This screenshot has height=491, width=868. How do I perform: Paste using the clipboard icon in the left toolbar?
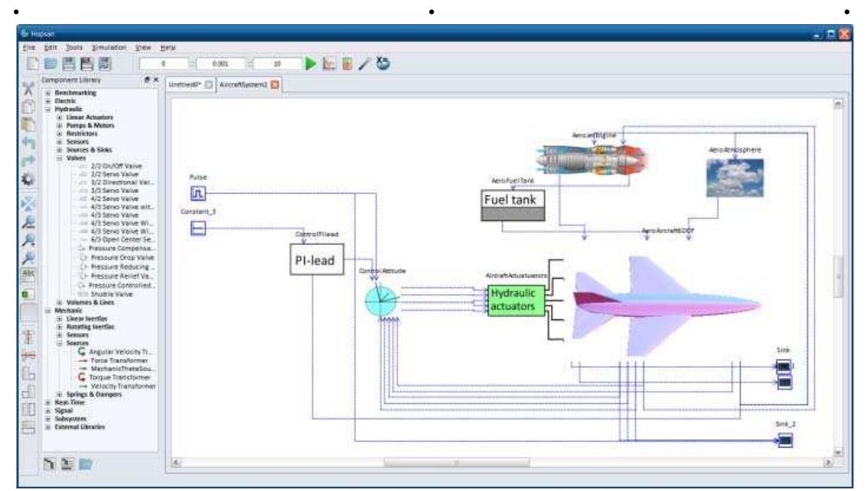coord(29,125)
